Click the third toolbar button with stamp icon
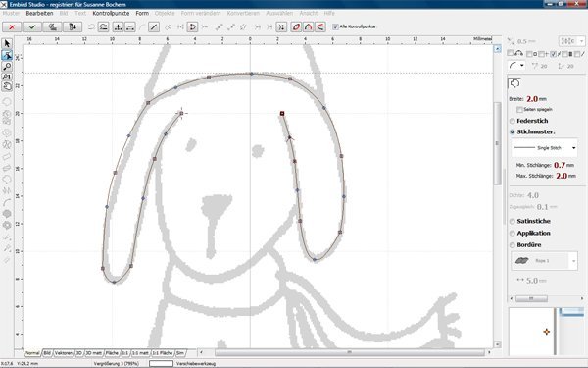The image size is (588, 368). point(53,27)
